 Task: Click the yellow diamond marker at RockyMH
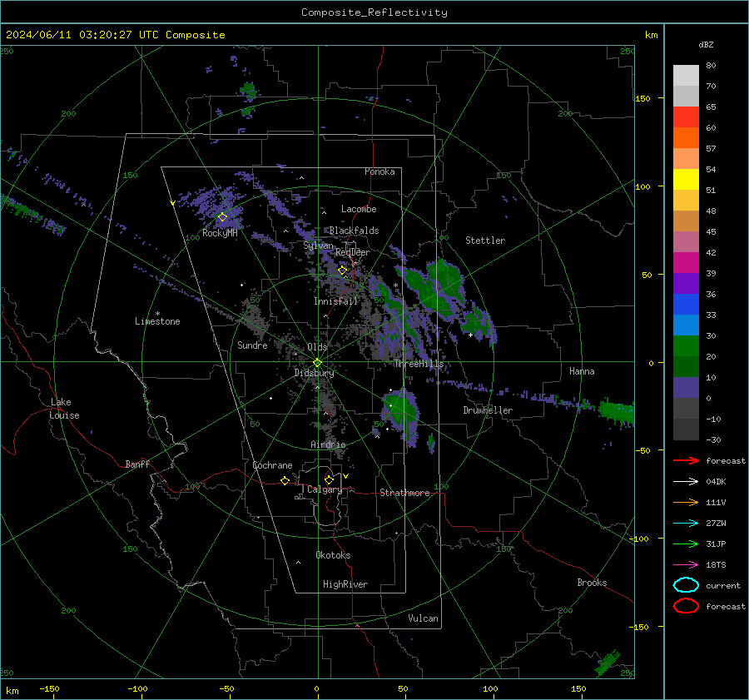[x=222, y=217]
